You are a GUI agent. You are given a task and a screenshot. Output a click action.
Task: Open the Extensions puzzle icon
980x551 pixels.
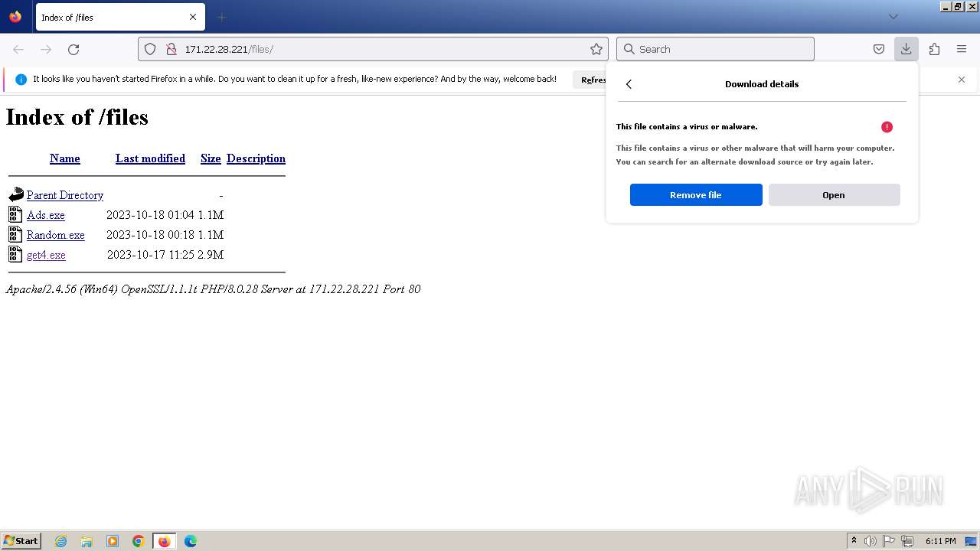934,49
